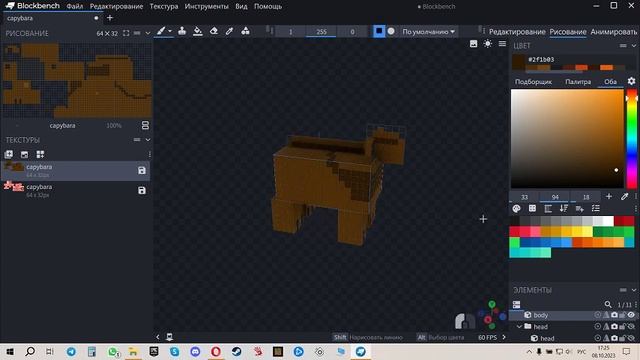Image resolution: width=640 pixels, height=360 pixels.
Task: Collapse the Цвет panel chevron
Action: pyautogui.click(x=634, y=46)
